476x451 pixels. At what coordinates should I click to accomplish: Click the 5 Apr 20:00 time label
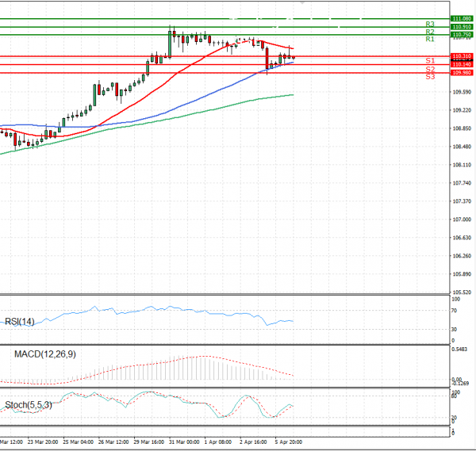pyautogui.click(x=288, y=441)
